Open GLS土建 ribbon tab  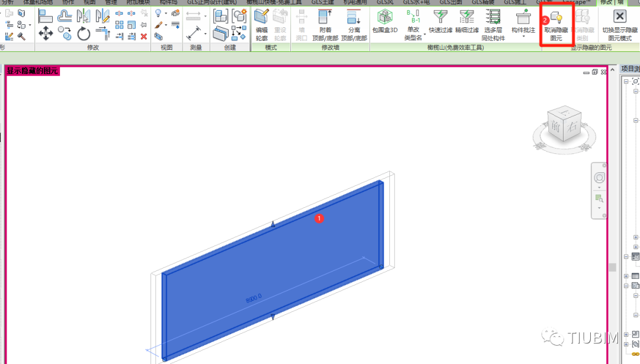click(322, 2)
